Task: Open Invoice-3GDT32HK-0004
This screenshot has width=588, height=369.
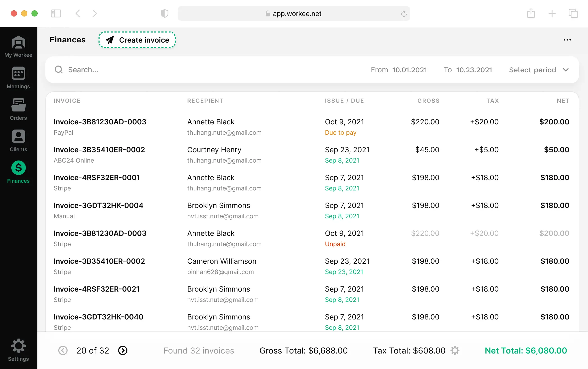Action: click(99, 205)
